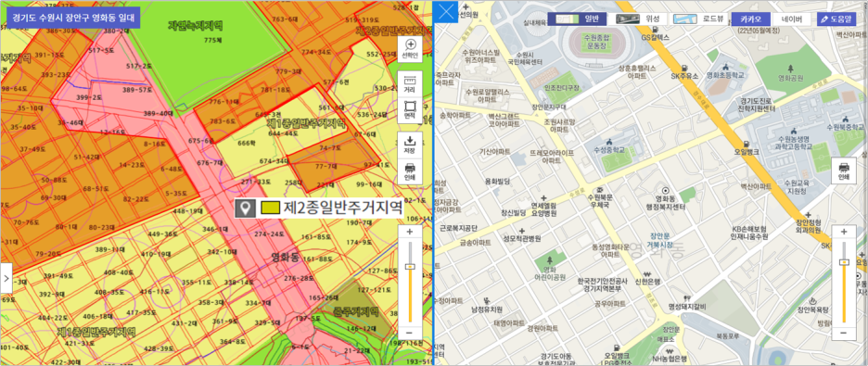Screen dimensions: 868x366
Task: Click the 제2종일반주거지역 yellow color swatch
Action: (x=270, y=208)
